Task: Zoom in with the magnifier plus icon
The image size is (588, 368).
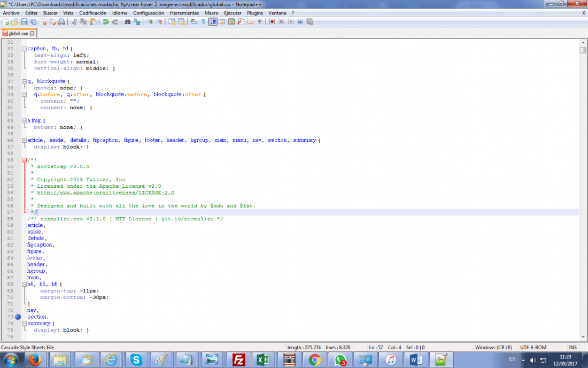Action: 150,22
